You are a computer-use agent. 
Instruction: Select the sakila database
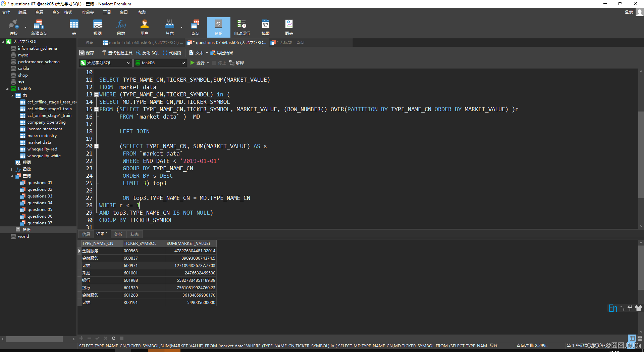coord(23,69)
